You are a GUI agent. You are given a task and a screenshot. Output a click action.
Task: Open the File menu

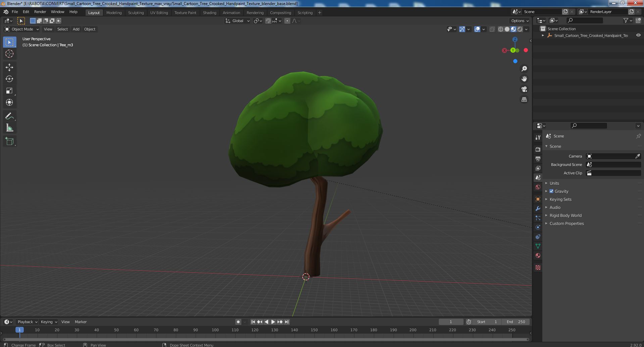pos(15,12)
